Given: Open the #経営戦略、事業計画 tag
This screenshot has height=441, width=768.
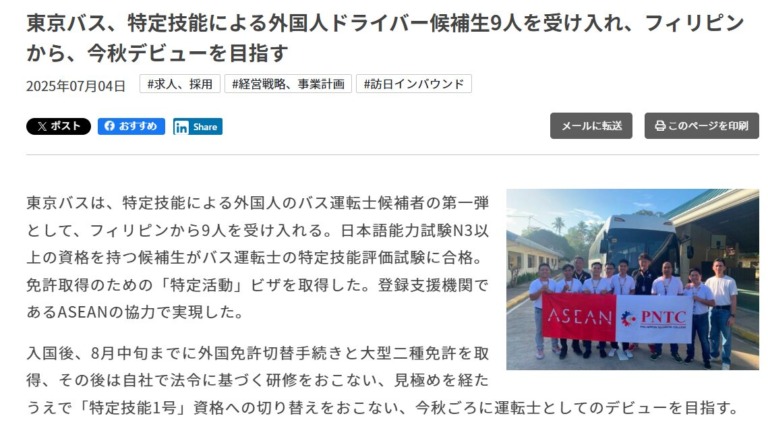Looking at the screenshot, I should click(288, 84).
